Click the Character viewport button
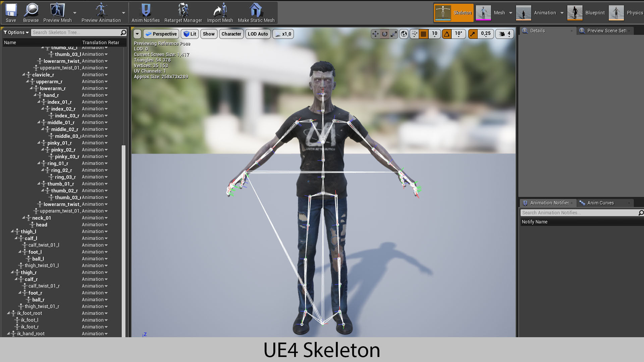 pyautogui.click(x=231, y=34)
